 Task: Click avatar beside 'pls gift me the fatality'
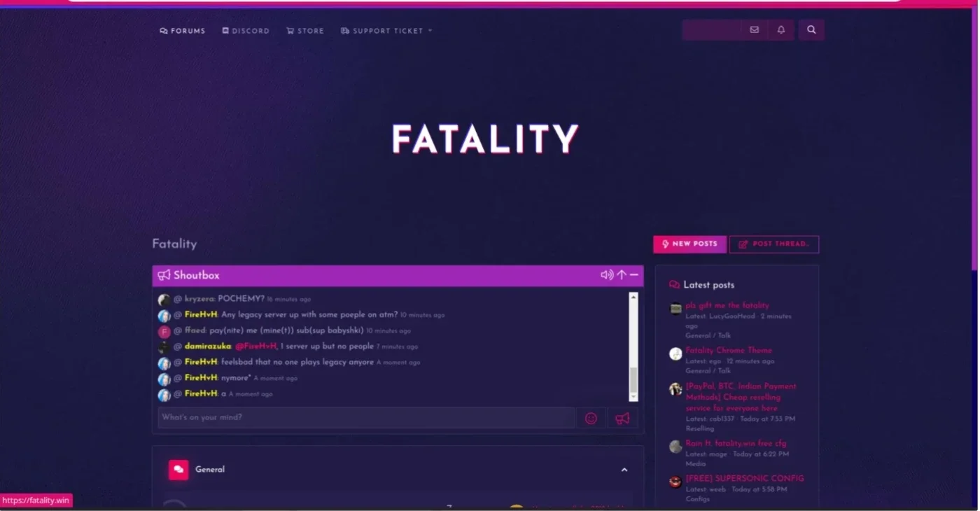point(675,309)
